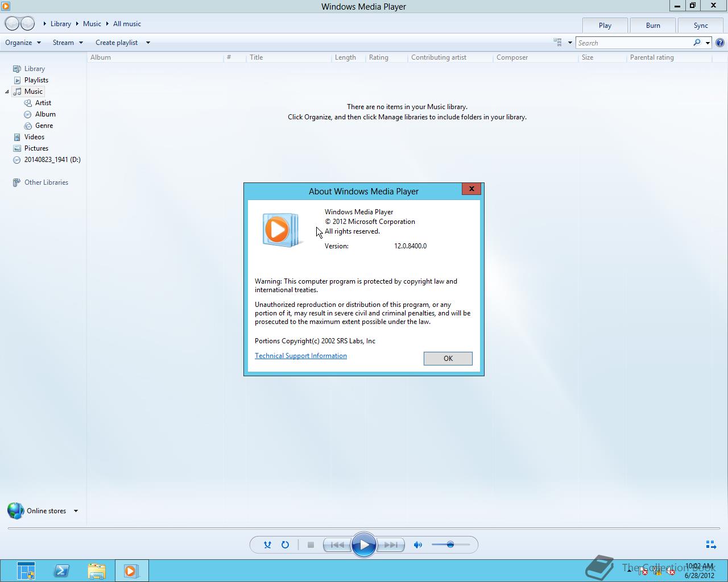Sort by Contributing artist column
This screenshot has width=728, height=582.
pyautogui.click(x=450, y=57)
